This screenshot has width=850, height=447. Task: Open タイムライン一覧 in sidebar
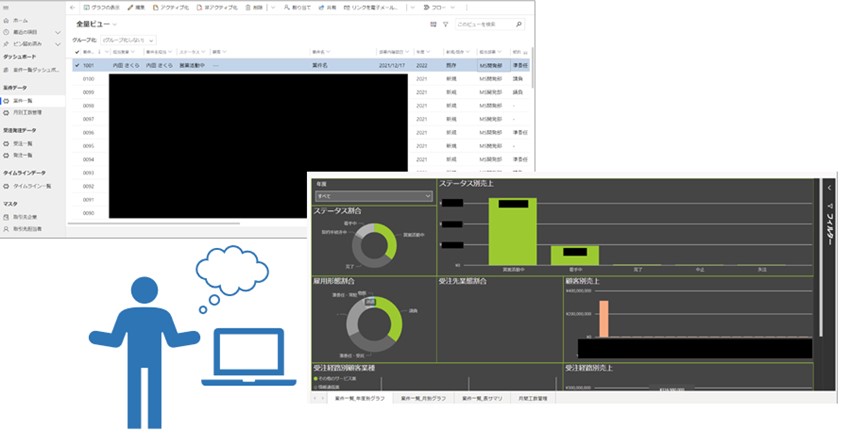coord(33,185)
